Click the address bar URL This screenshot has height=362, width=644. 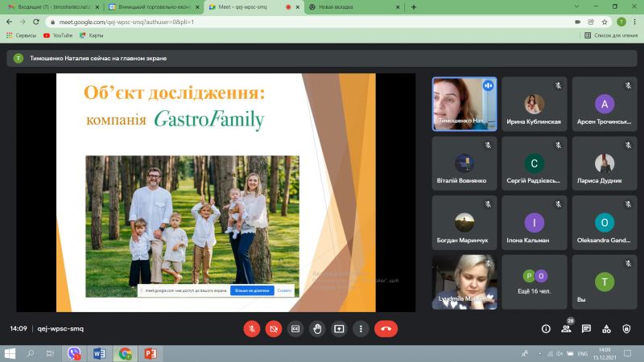click(x=126, y=22)
